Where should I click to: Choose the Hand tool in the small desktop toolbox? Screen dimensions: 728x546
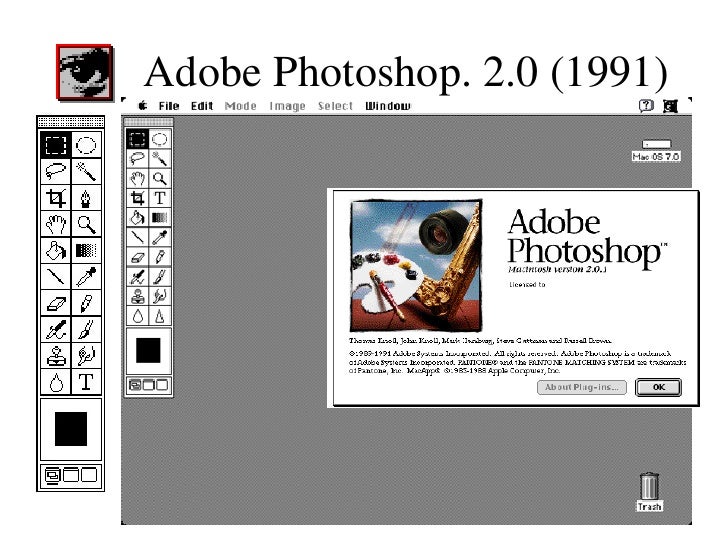click(x=137, y=178)
